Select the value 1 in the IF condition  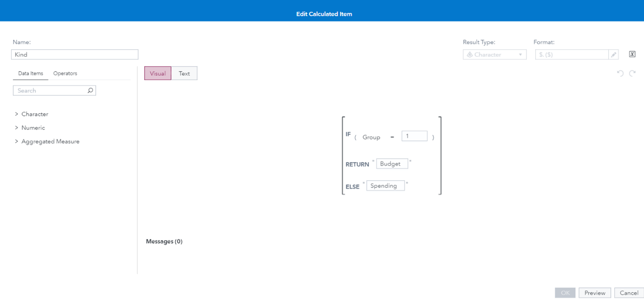pyautogui.click(x=414, y=135)
